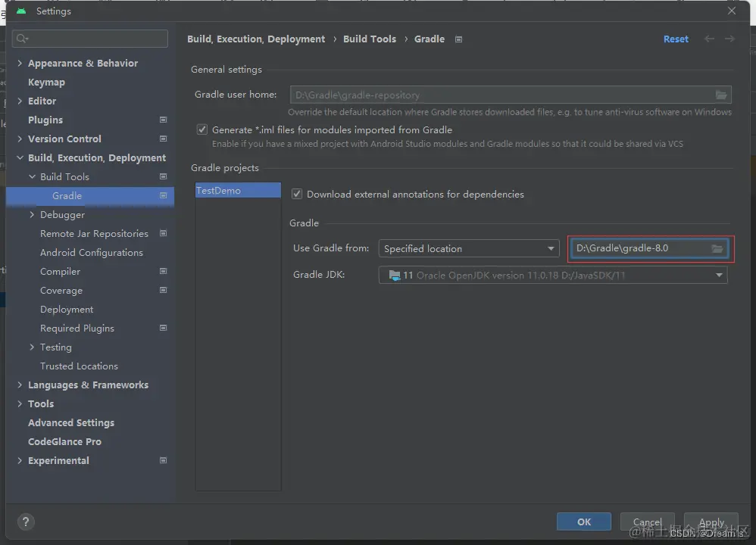This screenshot has width=756, height=545.
Task: Expand the Debugger node
Action: point(32,214)
